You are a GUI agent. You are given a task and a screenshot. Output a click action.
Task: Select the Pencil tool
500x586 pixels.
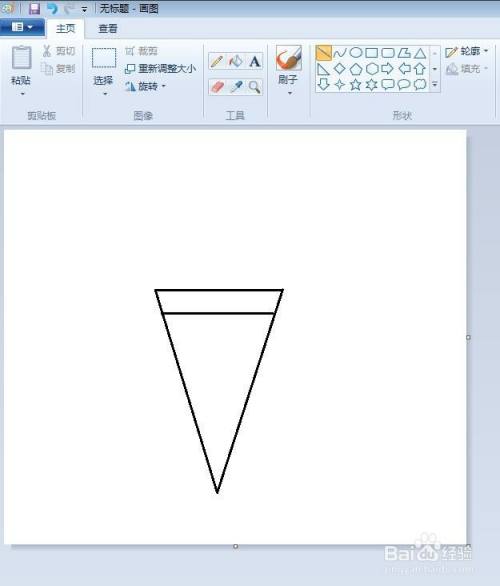pyautogui.click(x=217, y=61)
